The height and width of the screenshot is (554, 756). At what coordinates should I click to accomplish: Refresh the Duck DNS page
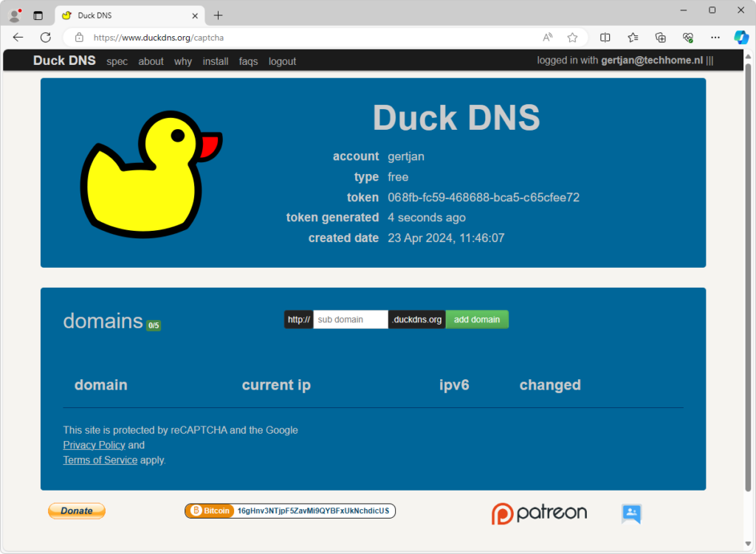click(46, 38)
